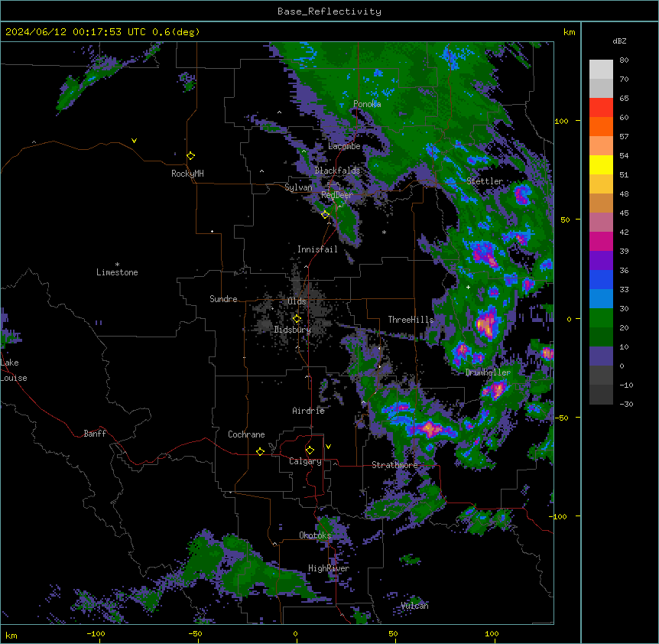Image resolution: width=659 pixels, height=644 pixels.
Task: Click the RockyMH label
Action: coord(187,174)
